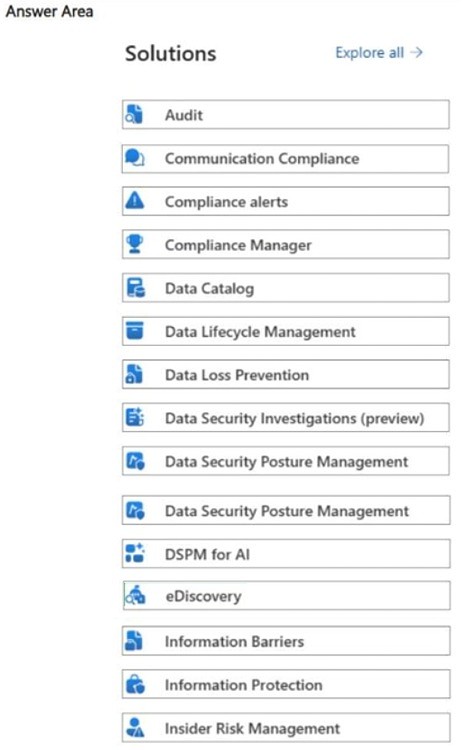Click the Compliance alerts warning triangle icon
Image resolution: width=462 pixels, height=750 pixels.
pyautogui.click(x=134, y=200)
